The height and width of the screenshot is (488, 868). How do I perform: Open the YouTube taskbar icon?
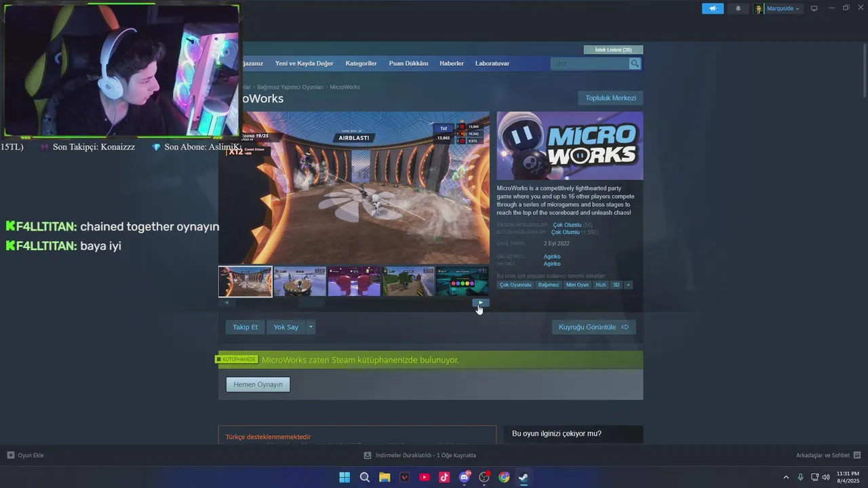pos(425,477)
